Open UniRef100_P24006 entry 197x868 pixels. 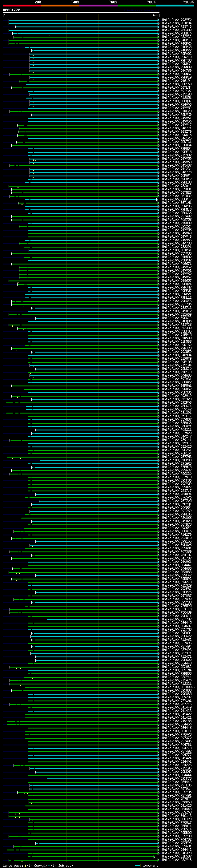click(176, 104)
